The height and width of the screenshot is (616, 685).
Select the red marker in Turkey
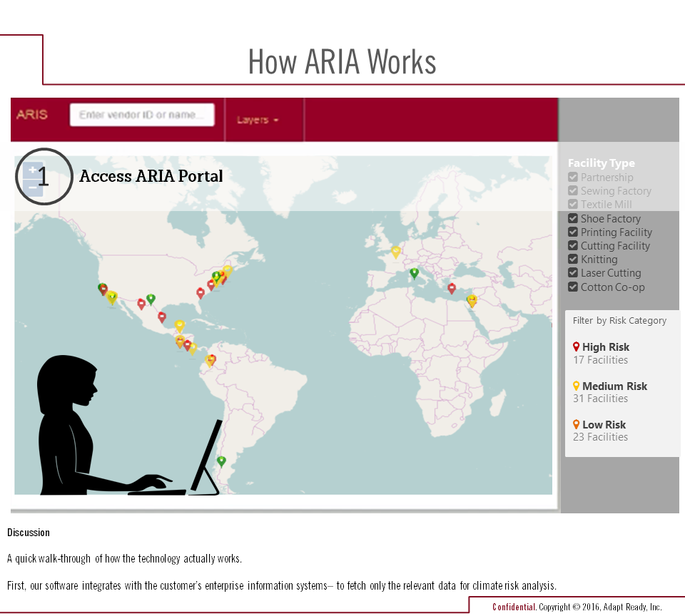coord(452,288)
